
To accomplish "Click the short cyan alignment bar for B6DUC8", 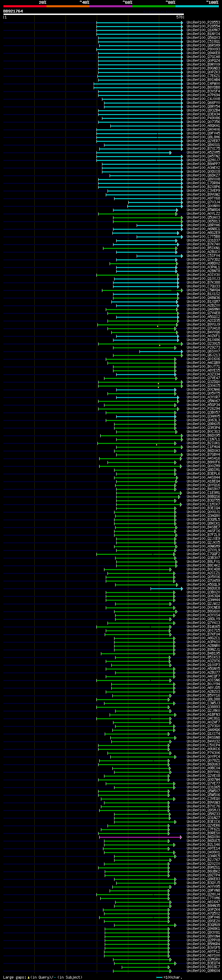I will (x=167, y=589).
